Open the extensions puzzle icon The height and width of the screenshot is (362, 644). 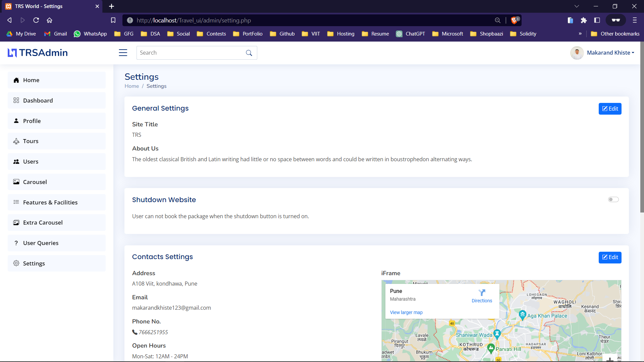[x=584, y=20]
